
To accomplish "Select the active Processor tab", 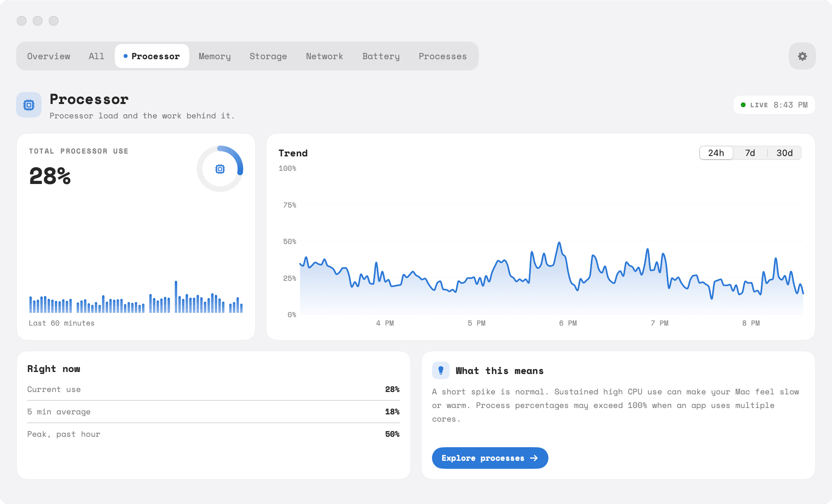I will [x=152, y=56].
